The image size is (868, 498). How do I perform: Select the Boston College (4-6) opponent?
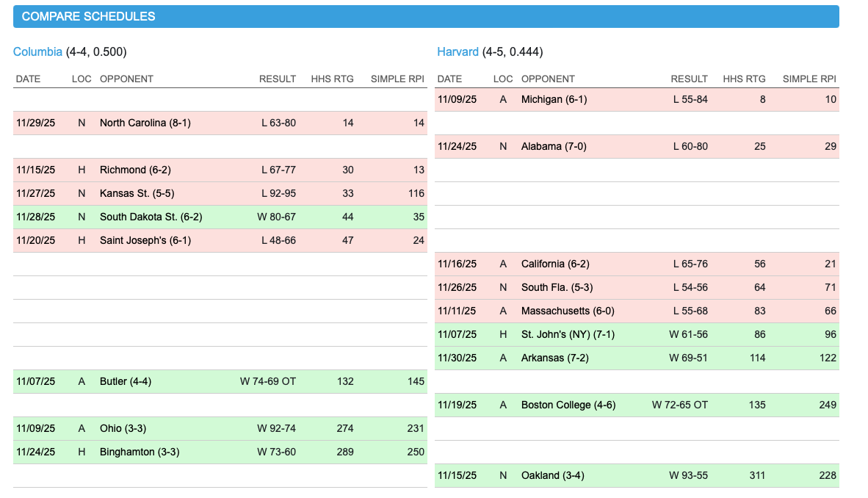(x=568, y=405)
